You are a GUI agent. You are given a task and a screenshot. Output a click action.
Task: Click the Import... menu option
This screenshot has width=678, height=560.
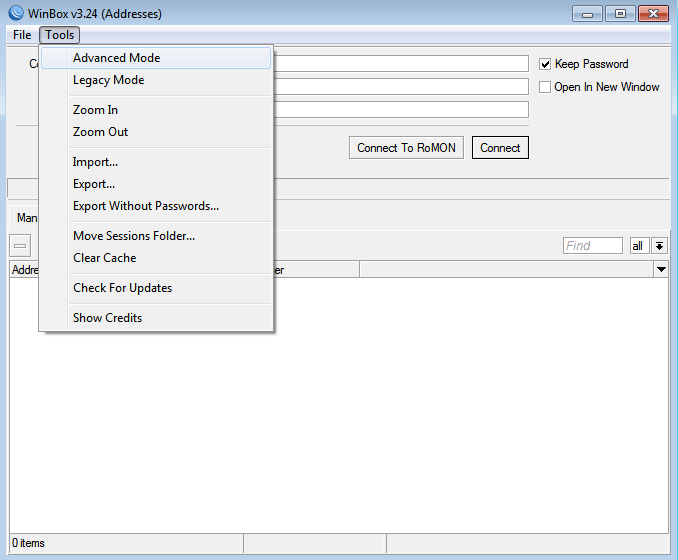95,162
